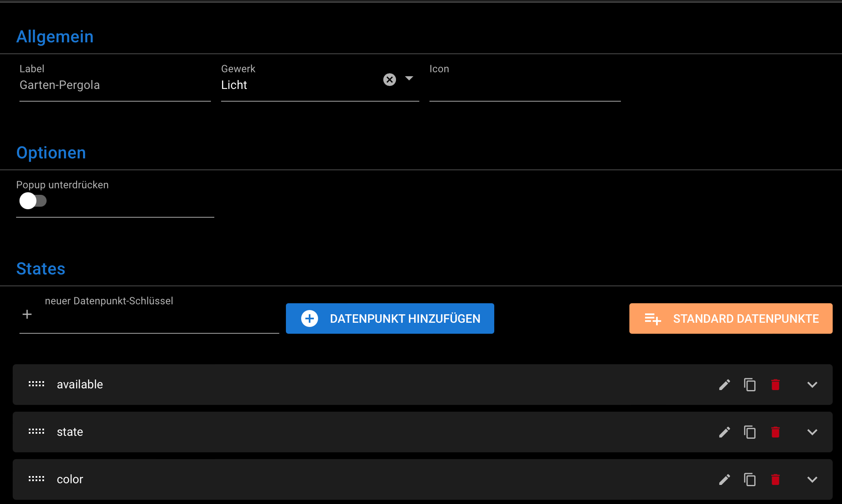Viewport: 842px width, 504px height.
Task: Edit the available state with pencil icon
Action: click(x=724, y=385)
